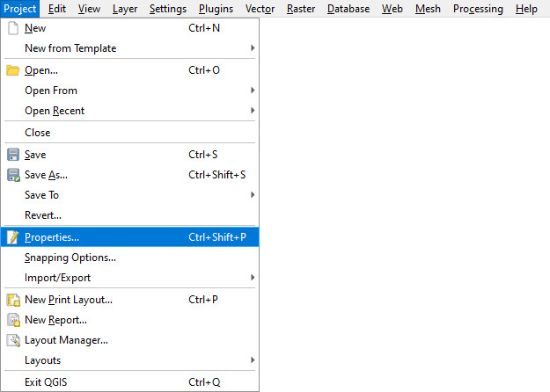Expand the New from Template submenu arrow

click(253, 48)
